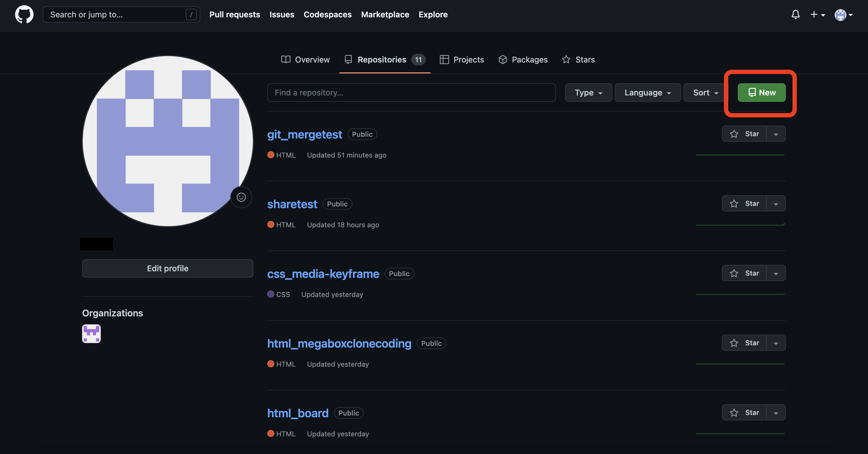Expand the Language filter dropdown

click(647, 93)
